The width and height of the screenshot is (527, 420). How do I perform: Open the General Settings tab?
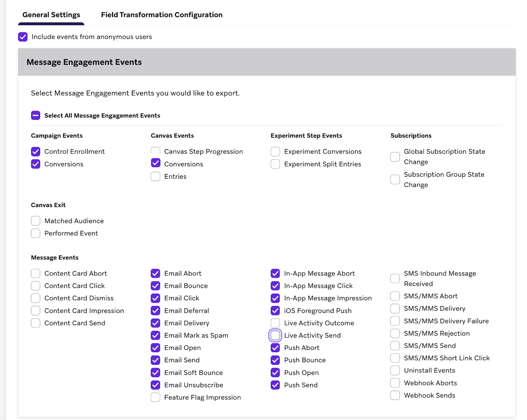click(51, 15)
